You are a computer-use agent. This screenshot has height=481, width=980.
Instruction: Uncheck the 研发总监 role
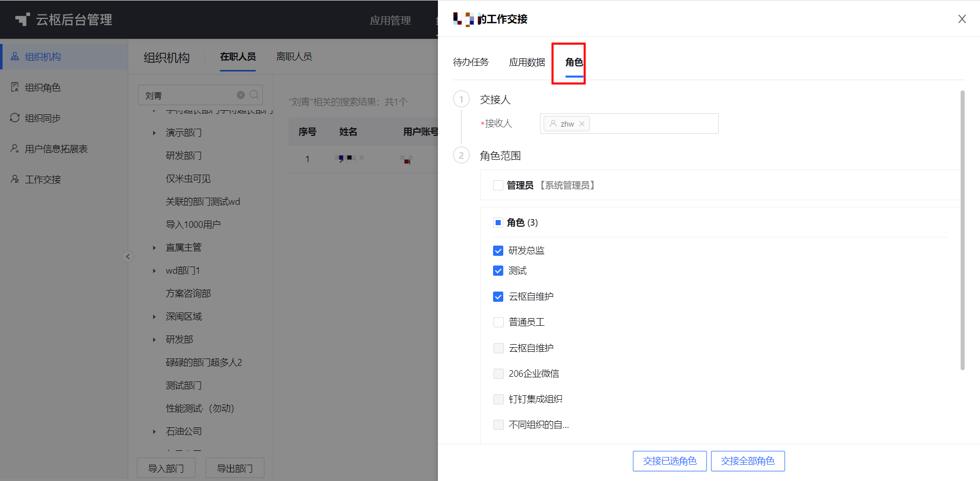(498, 251)
